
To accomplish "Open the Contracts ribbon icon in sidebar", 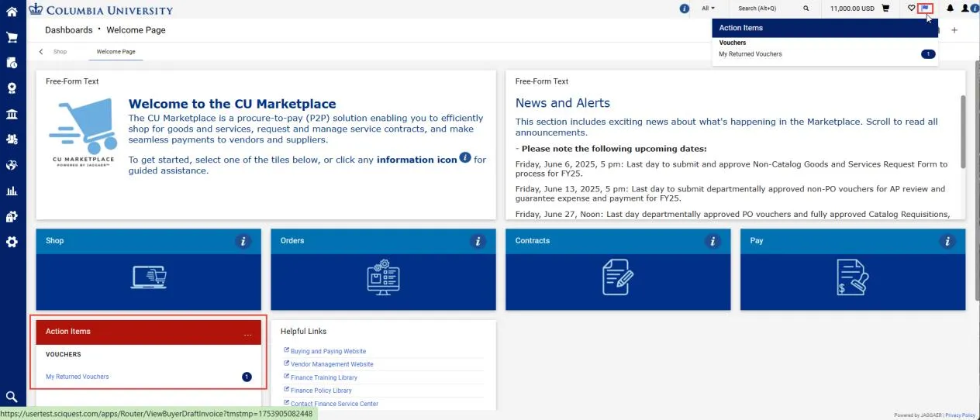I will click(12, 88).
